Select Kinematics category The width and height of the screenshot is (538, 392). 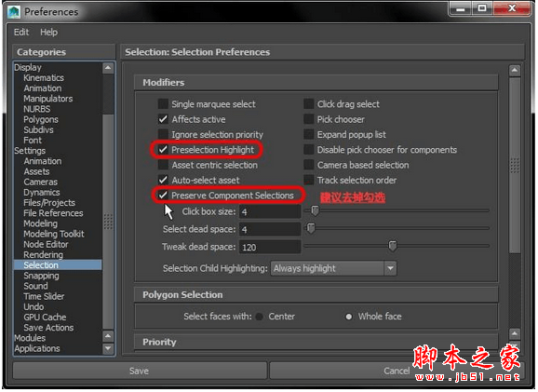[x=44, y=78]
